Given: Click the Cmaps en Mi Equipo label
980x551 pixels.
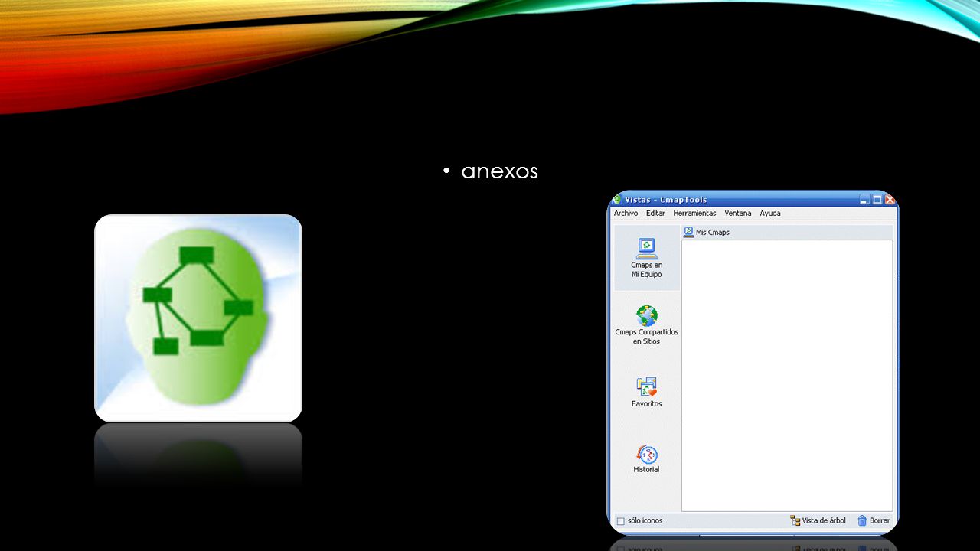Looking at the screenshot, I should (x=647, y=269).
